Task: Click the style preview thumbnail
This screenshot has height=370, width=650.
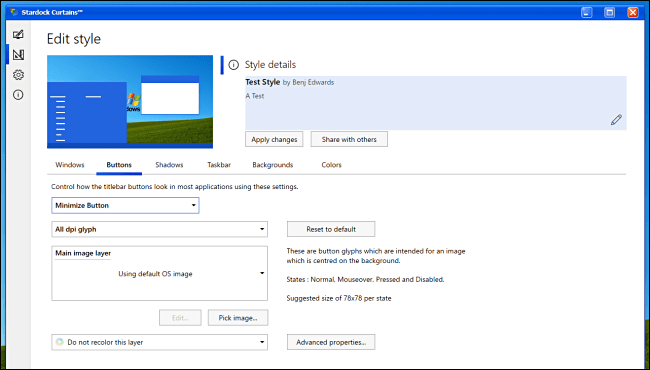Action: click(x=130, y=102)
